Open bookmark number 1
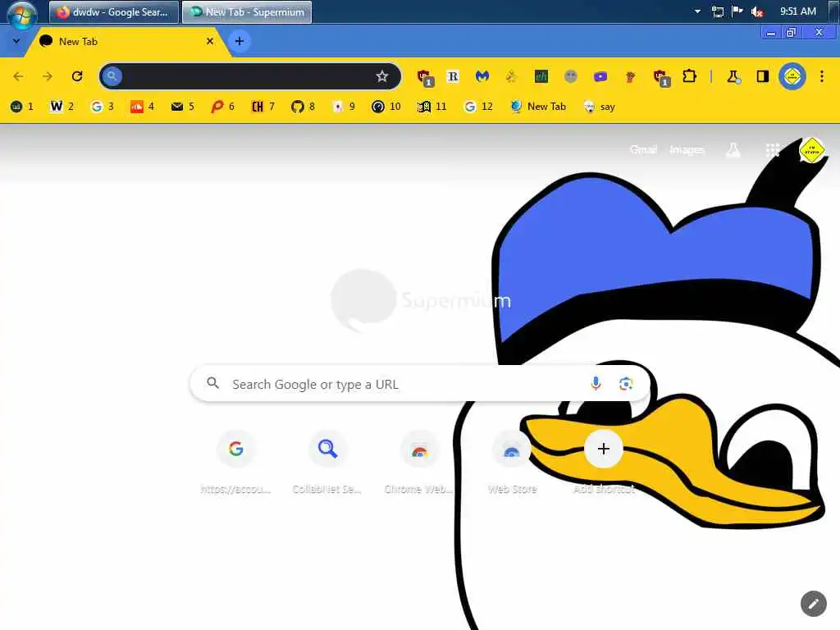 tap(22, 107)
